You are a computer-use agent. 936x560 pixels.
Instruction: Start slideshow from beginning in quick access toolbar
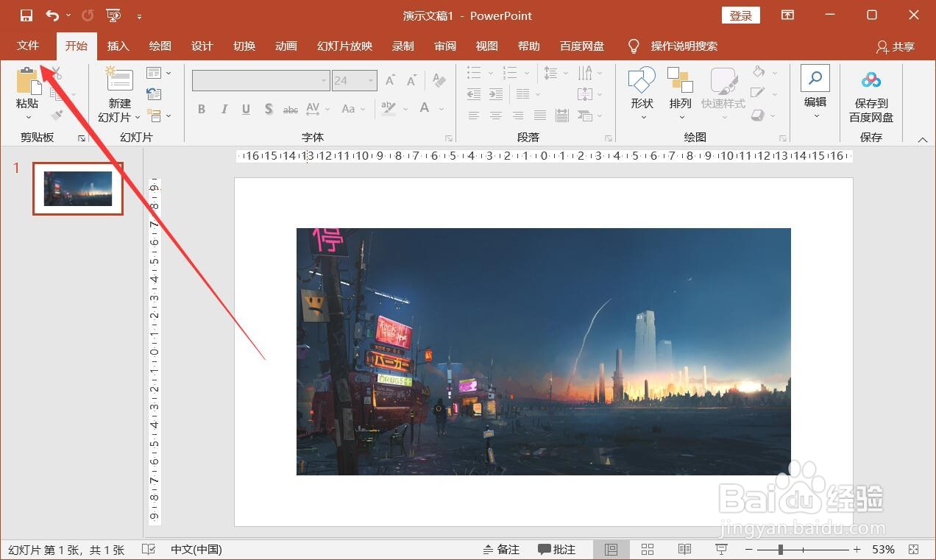coord(113,15)
